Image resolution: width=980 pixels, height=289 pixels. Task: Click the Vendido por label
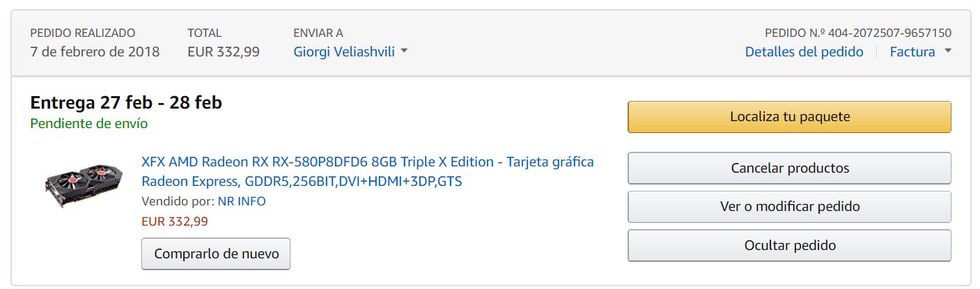click(177, 201)
